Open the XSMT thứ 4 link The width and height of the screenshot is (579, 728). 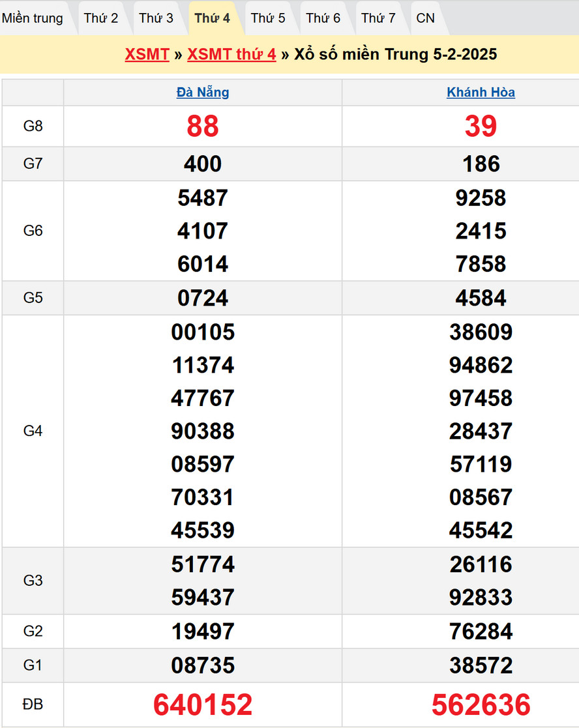tap(231, 54)
